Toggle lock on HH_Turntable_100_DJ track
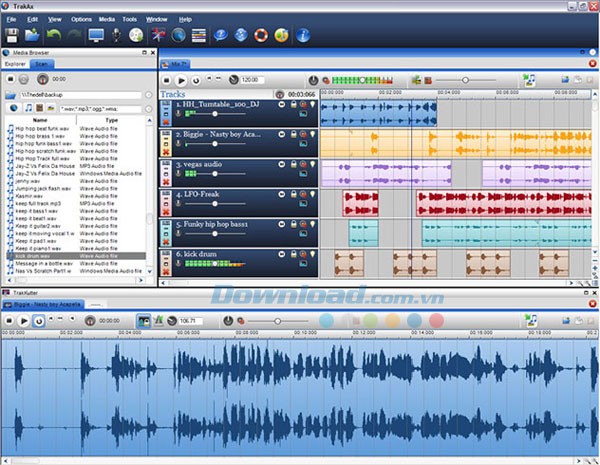Screen dimensions: 600x465 (x=293, y=104)
